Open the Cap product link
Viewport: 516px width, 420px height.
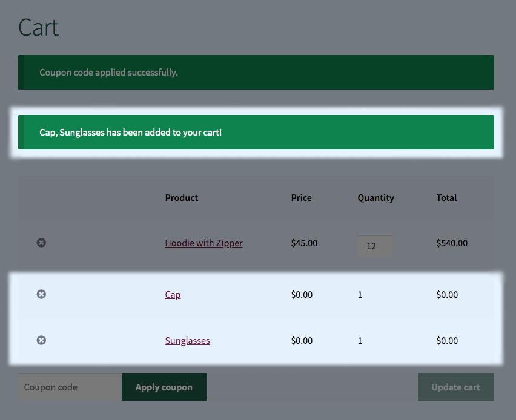point(173,295)
